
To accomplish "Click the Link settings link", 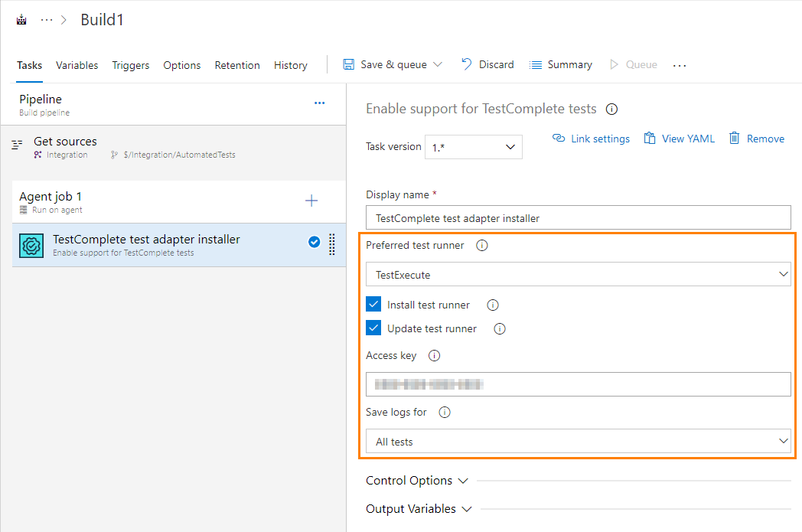I will [592, 139].
